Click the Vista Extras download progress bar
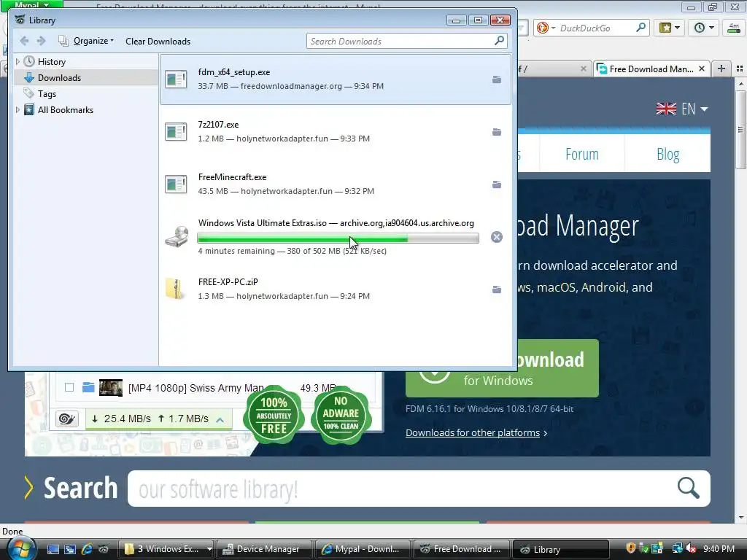The width and height of the screenshot is (747, 560). (338, 238)
